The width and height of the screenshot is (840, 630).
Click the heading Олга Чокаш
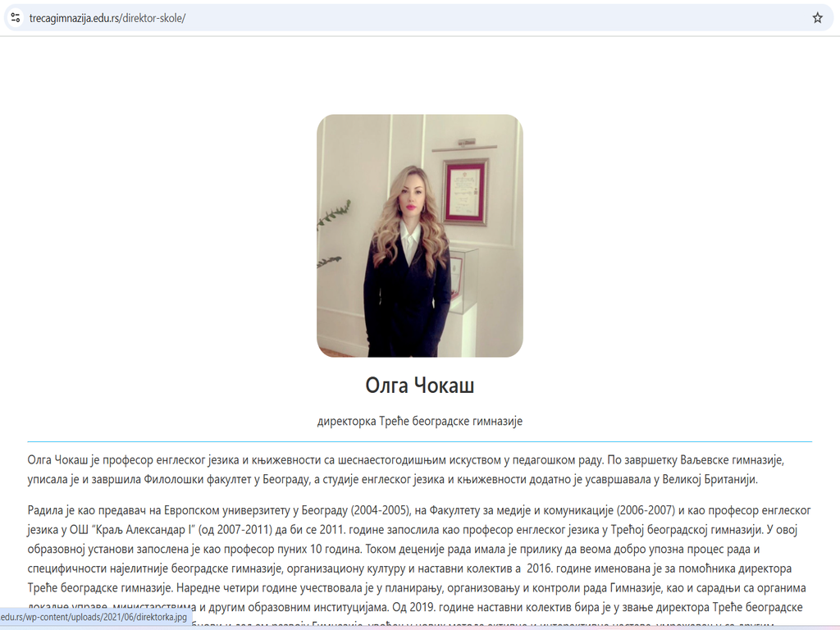[419, 386]
